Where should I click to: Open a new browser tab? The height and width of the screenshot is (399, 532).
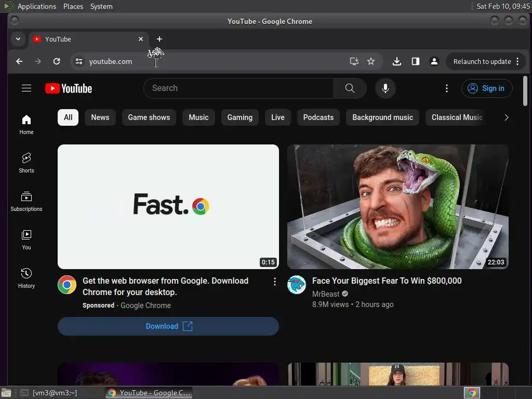point(159,39)
